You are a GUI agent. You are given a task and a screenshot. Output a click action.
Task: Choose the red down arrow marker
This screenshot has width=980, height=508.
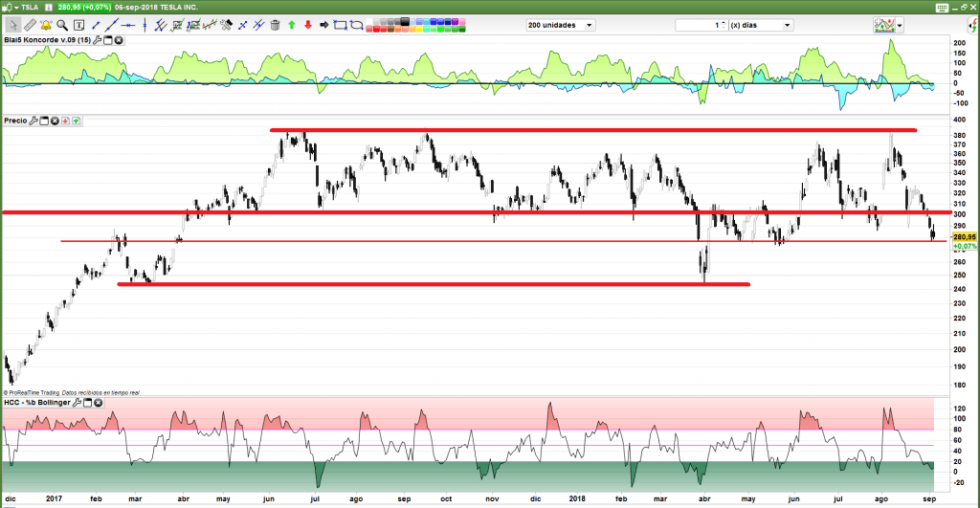point(307,25)
